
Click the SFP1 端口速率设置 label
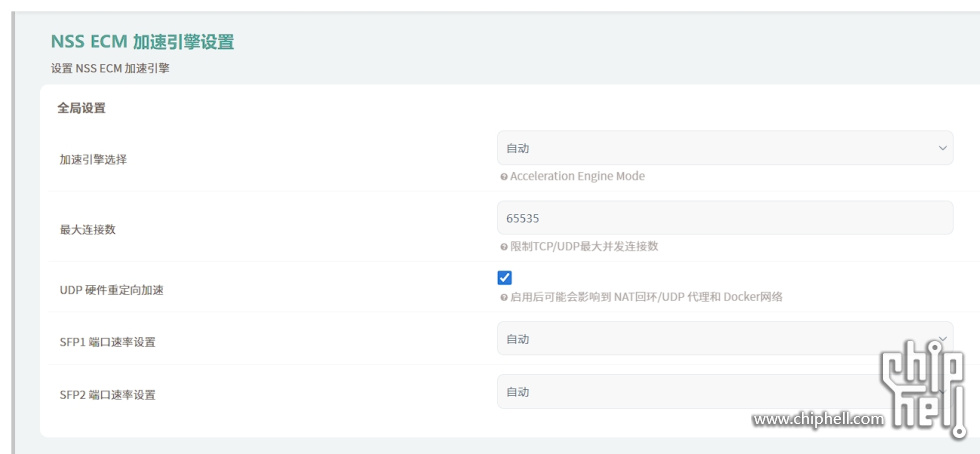point(108,342)
